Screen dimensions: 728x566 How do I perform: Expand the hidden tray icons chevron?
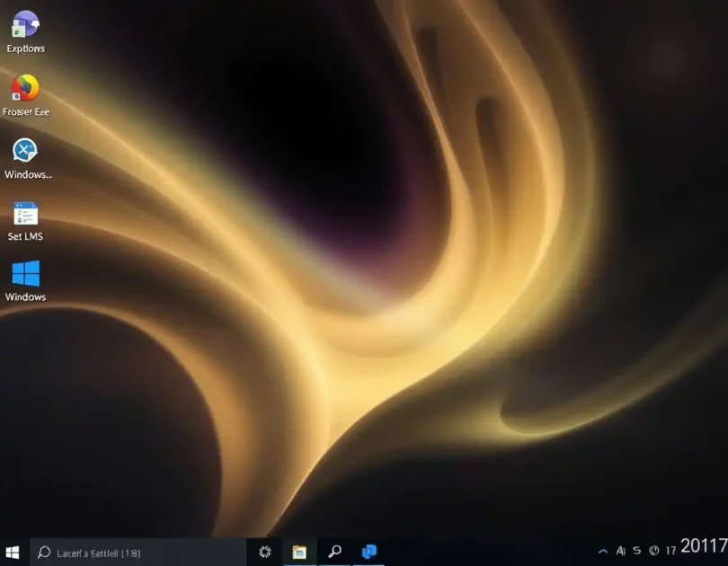tap(603, 551)
